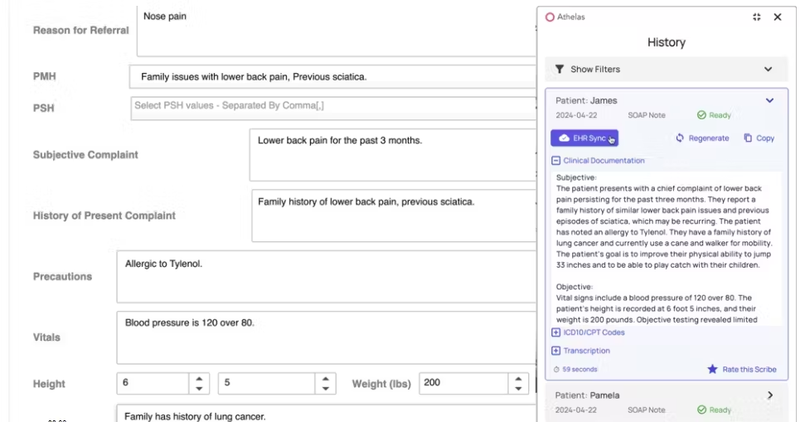Increase the height feet value
The image size is (800, 422).
(199, 379)
